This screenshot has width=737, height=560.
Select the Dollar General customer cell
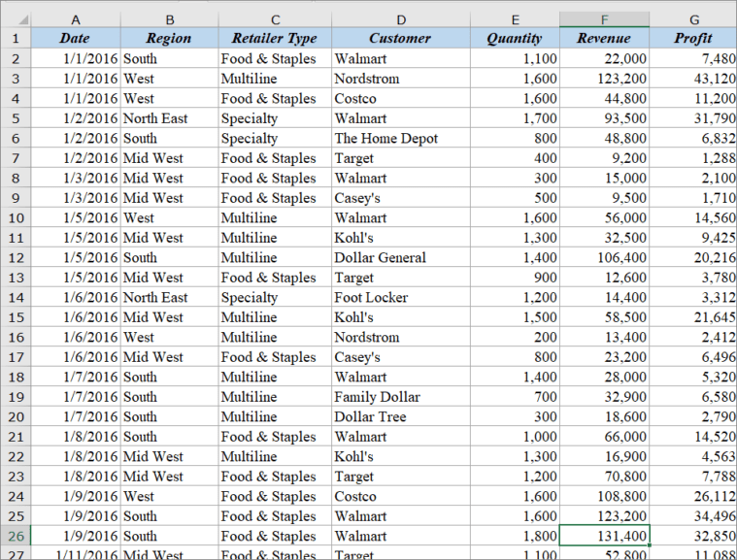click(401, 257)
